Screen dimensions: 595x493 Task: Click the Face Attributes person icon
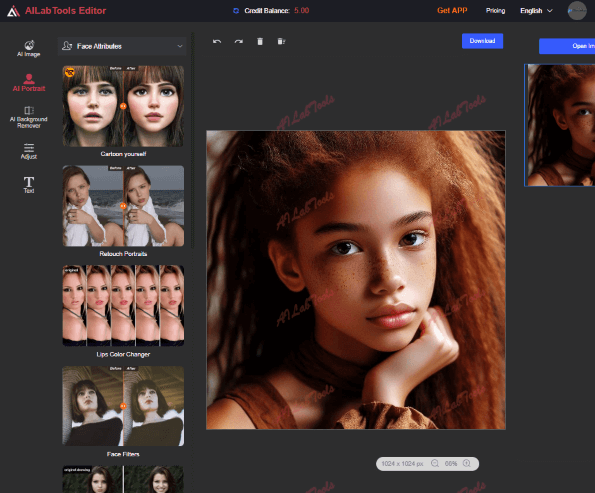coord(67,46)
